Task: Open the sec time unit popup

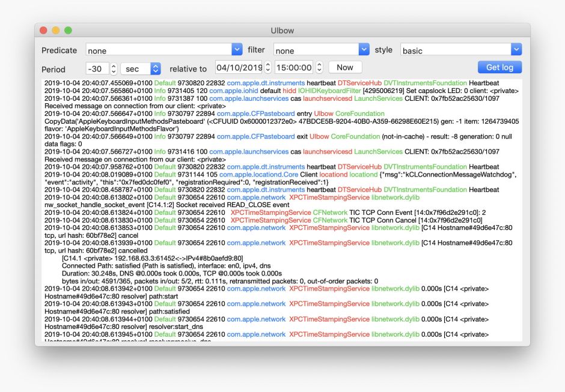Action: pyautogui.click(x=141, y=68)
